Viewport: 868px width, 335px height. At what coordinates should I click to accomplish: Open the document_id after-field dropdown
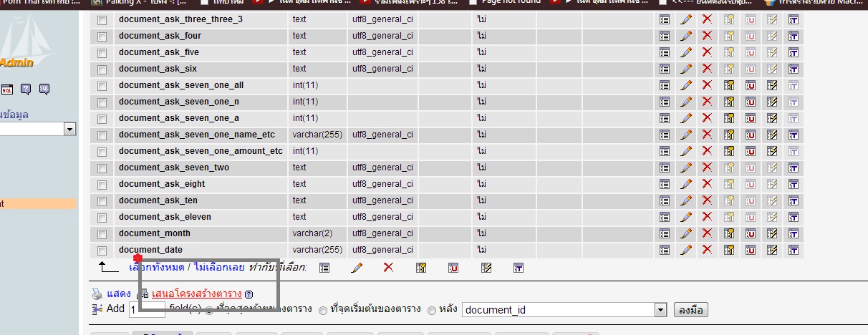pos(564,310)
